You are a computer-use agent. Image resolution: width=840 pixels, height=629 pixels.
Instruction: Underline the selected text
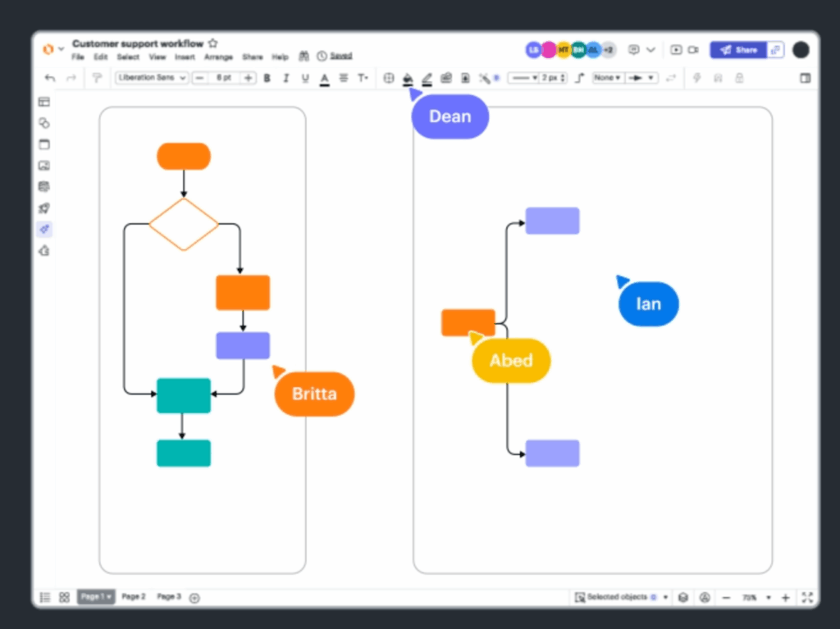click(304, 78)
